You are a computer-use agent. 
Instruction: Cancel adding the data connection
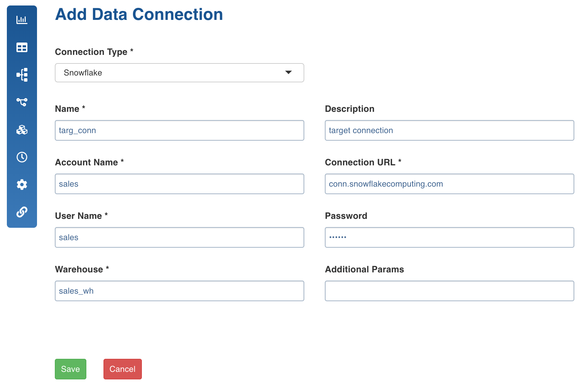pyautogui.click(x=123, y=369)
